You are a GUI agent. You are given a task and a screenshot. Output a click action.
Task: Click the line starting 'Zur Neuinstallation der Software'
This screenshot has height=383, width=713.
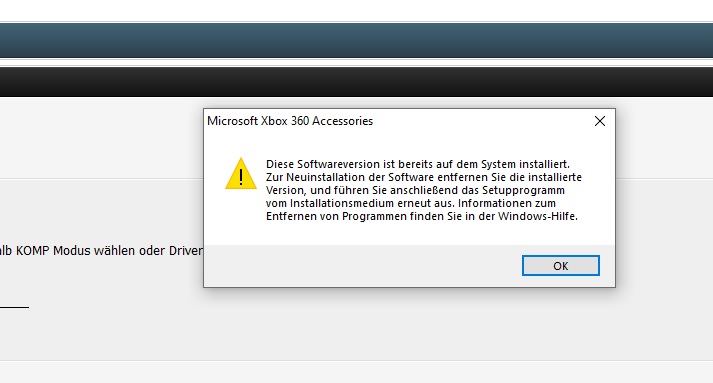pos(424,177)
